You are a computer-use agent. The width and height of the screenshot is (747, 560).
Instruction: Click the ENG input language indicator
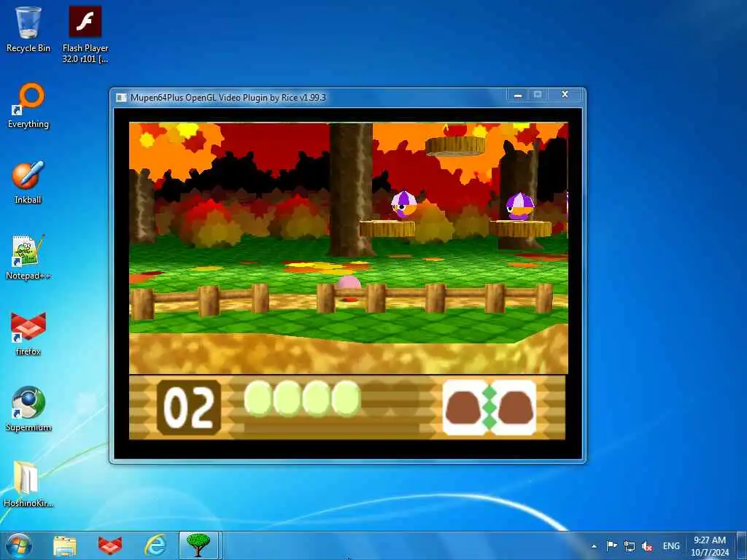click(x=671, y=546)
